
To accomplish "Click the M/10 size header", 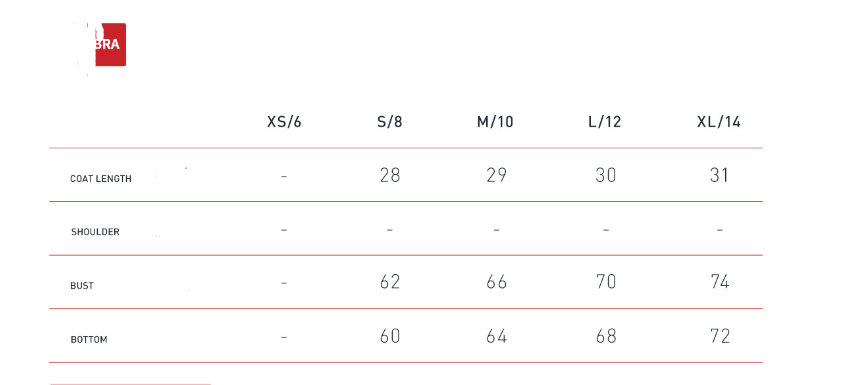I will click(495, 122).
